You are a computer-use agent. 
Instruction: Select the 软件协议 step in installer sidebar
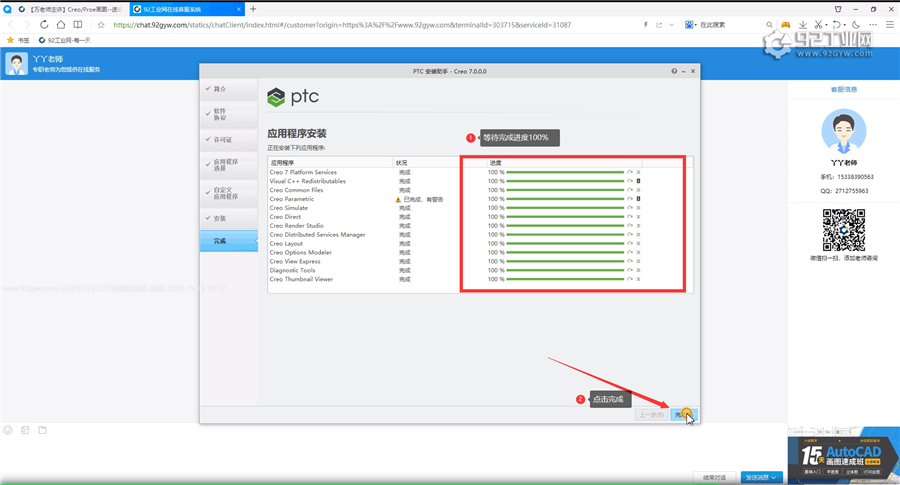pyautogui.click(x=228, y=114)
